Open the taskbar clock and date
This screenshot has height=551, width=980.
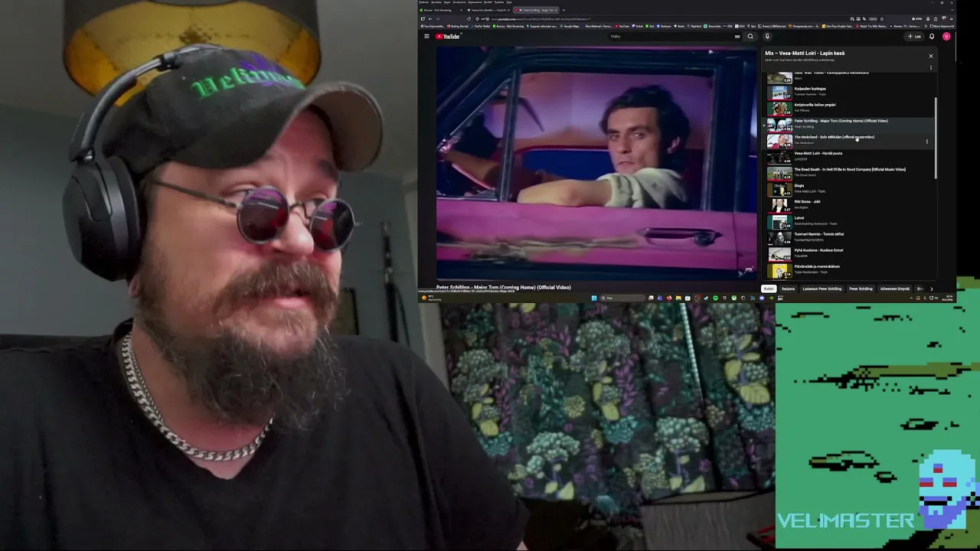coord(949,298)
